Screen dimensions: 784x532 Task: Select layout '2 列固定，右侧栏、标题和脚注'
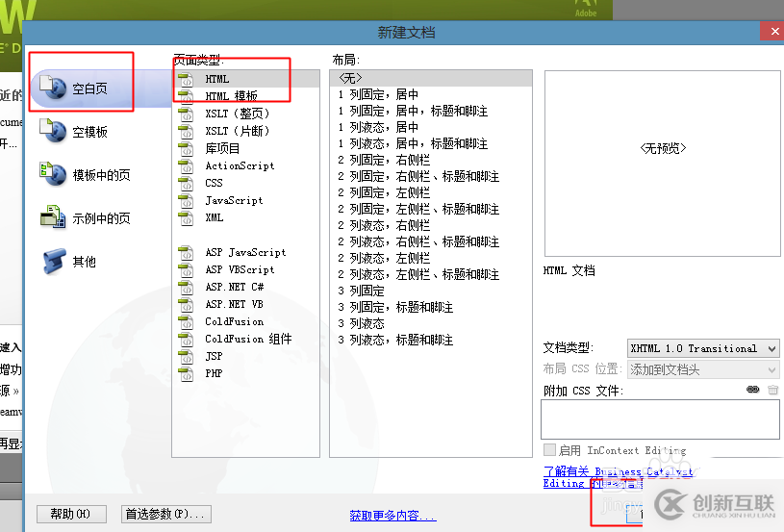coord(431,176)
